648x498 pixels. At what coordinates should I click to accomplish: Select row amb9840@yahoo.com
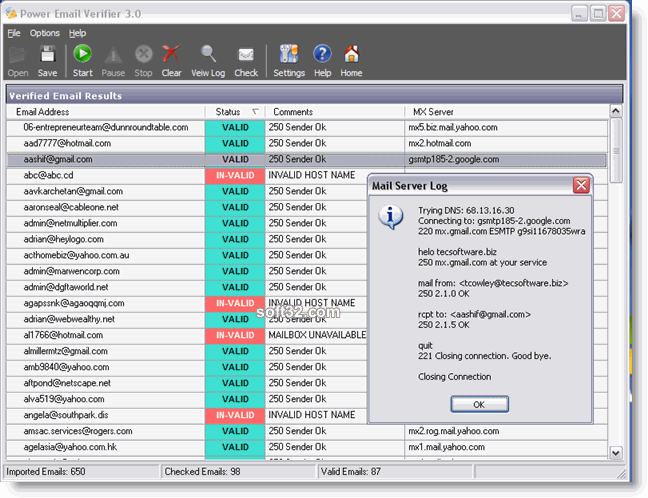click(186, 367)
